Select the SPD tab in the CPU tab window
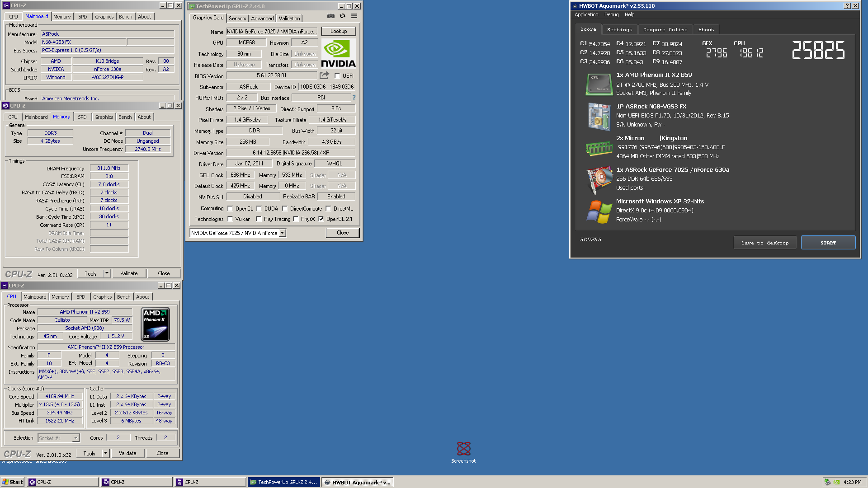The width and height of the screenshot is (868, 488). coord(80,297)
